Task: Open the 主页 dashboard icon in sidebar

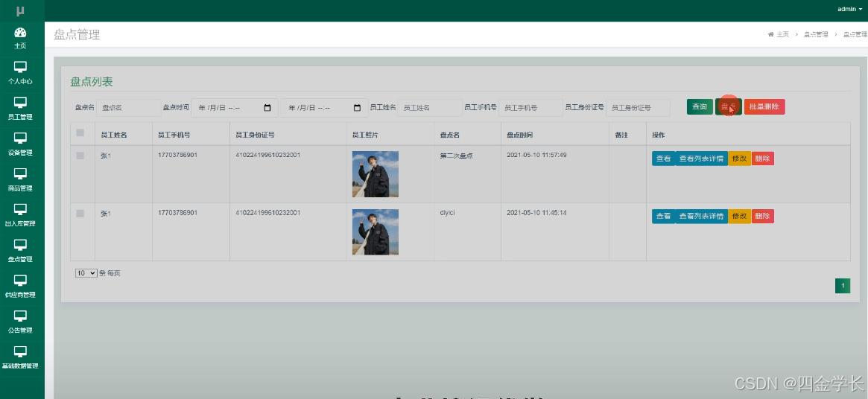Action: tap(20, 32)
